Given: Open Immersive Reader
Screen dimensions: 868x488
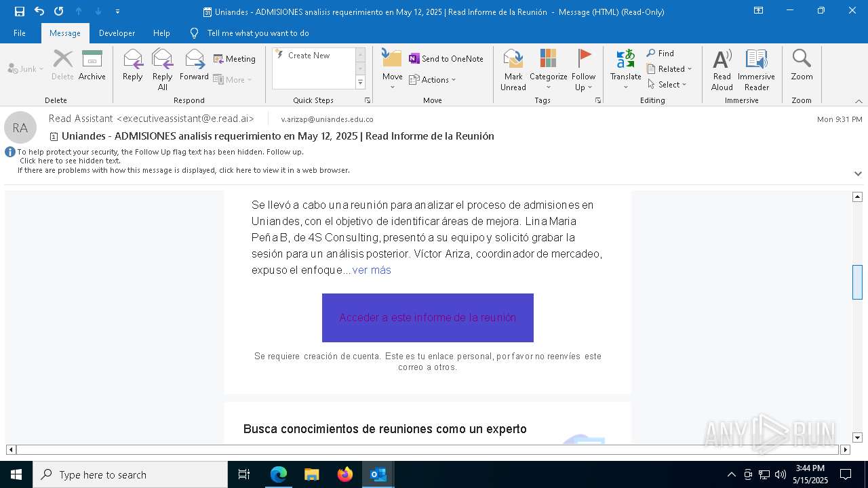Looking at the screenshot, I should [x=756, y=70].
